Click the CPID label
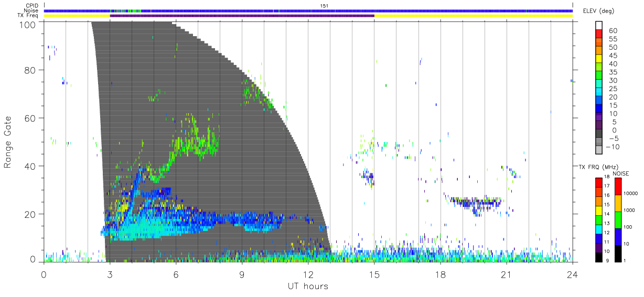The height and width of the screenshot is (297, 644). coord(32,6)
